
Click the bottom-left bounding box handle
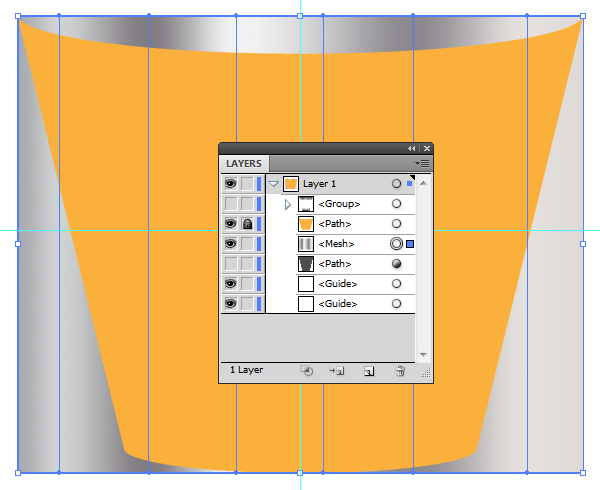(x=18, y=473)
